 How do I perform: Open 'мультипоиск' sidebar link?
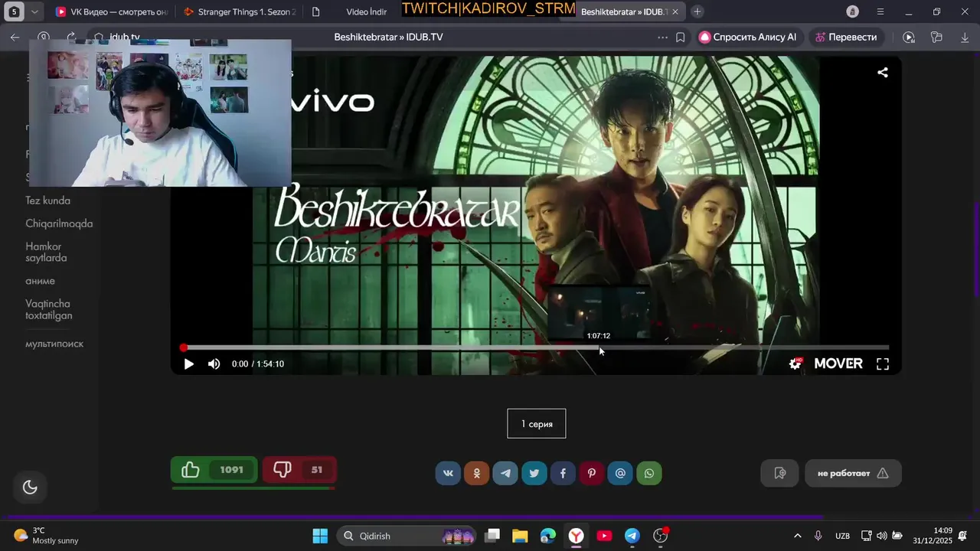pos(54,344)
